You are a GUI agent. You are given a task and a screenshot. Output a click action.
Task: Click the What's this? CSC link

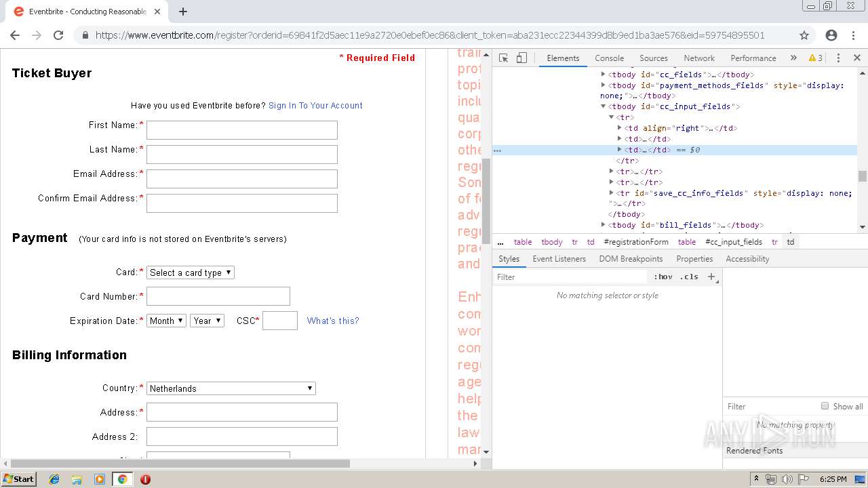pos(333,321)
